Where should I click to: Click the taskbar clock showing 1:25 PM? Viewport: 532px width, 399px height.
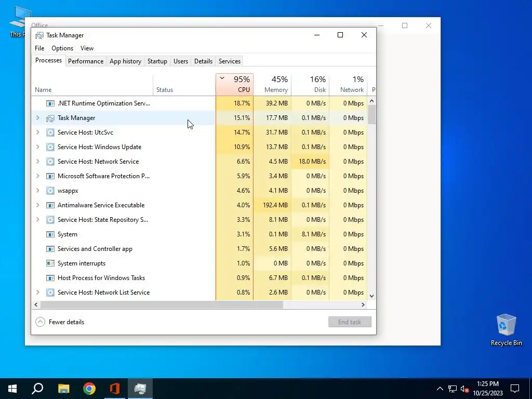coord(487,389)
